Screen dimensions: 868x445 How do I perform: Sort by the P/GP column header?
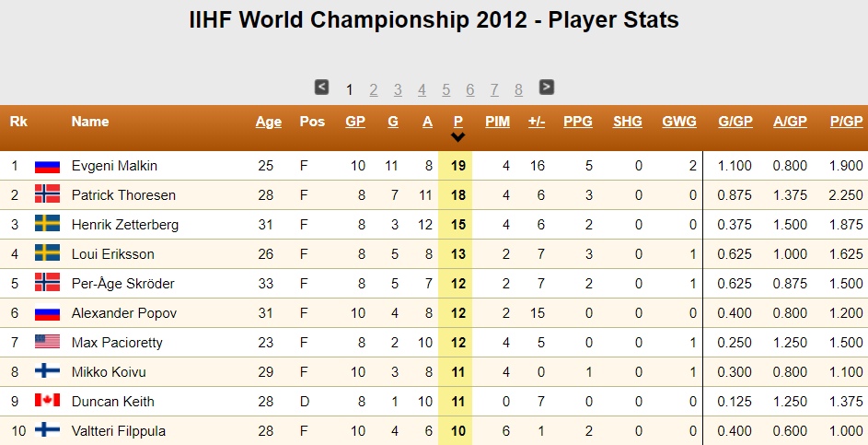847,122
